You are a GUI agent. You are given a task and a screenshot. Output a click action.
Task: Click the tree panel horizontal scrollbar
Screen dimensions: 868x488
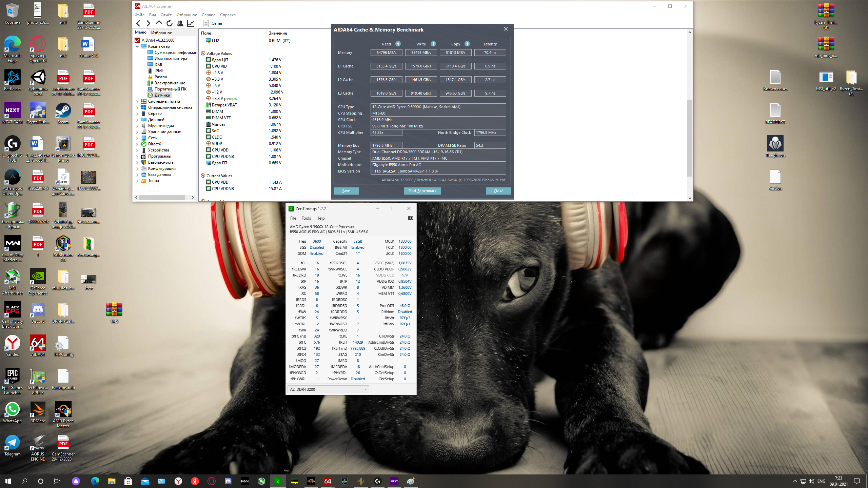click(162, 197)
